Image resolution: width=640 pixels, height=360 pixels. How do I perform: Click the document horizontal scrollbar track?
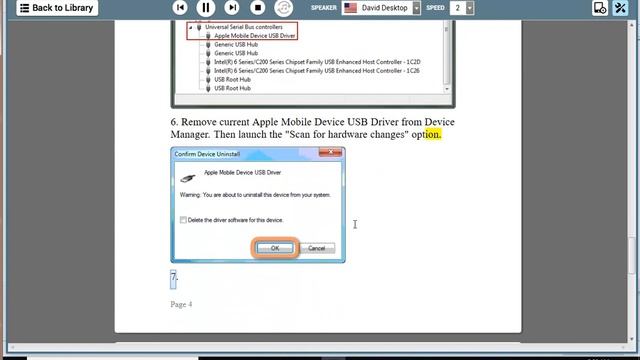(x=318, y=347)
